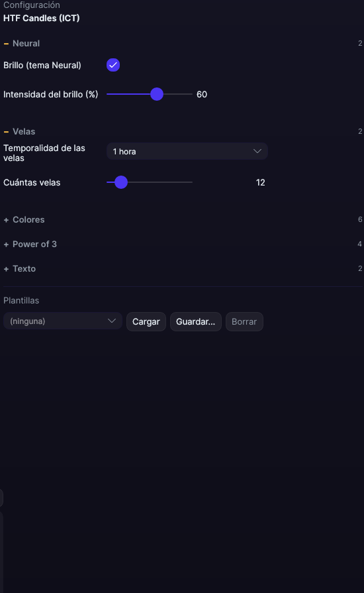Click the plus icon beside Texto
The image size is (364, 593).
(x=6, y=269)
